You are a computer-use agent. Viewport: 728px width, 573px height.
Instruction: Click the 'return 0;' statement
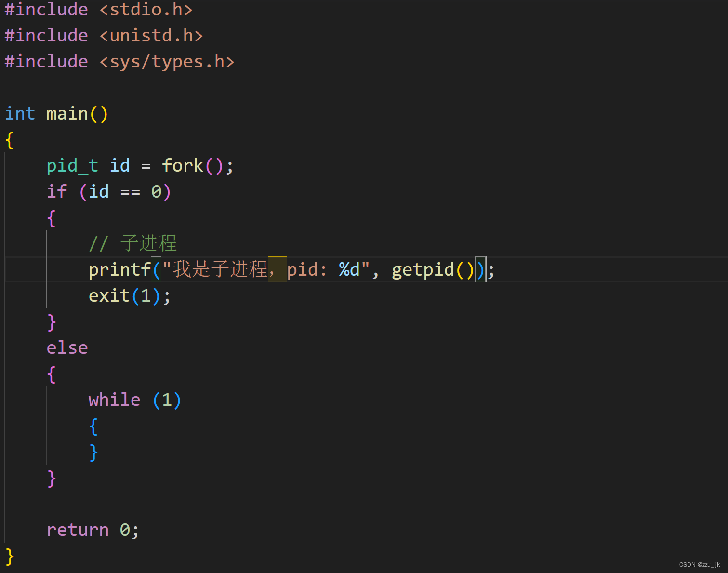pyautogui.click(x=93, y=530)
